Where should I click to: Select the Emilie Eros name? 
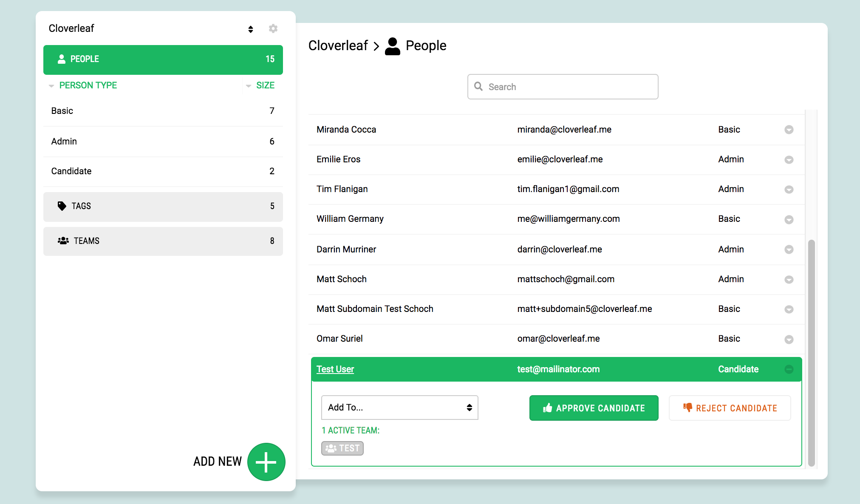pyautogui.click(x=338, y=159)
